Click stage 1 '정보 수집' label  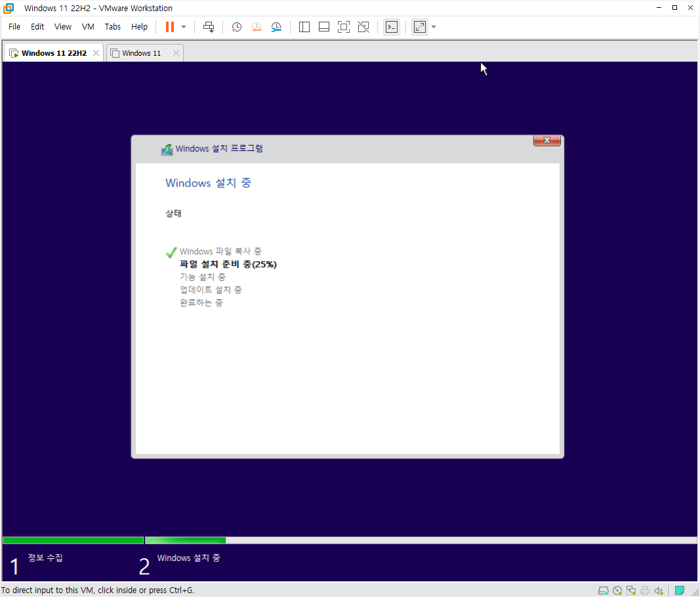(45, 558)
